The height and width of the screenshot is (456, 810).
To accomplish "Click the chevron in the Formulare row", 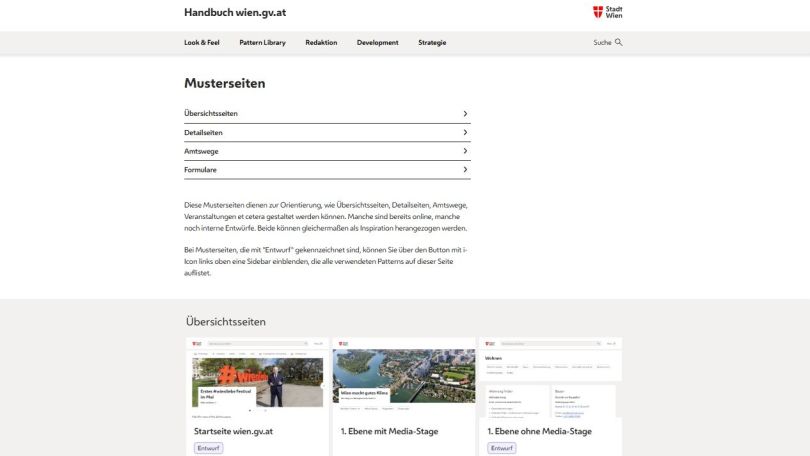I will [465, 170].
